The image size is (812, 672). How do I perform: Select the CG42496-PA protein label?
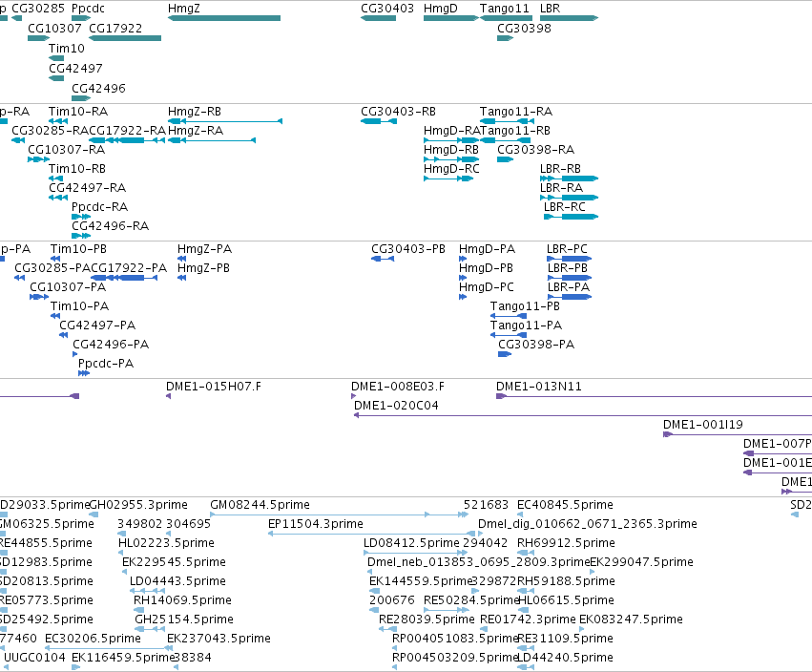point(111,345)
